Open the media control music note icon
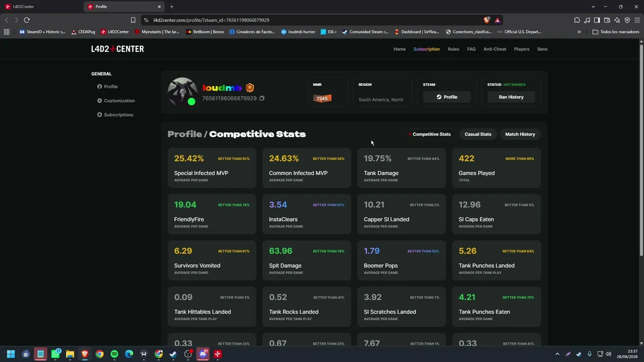 (587, 20)
